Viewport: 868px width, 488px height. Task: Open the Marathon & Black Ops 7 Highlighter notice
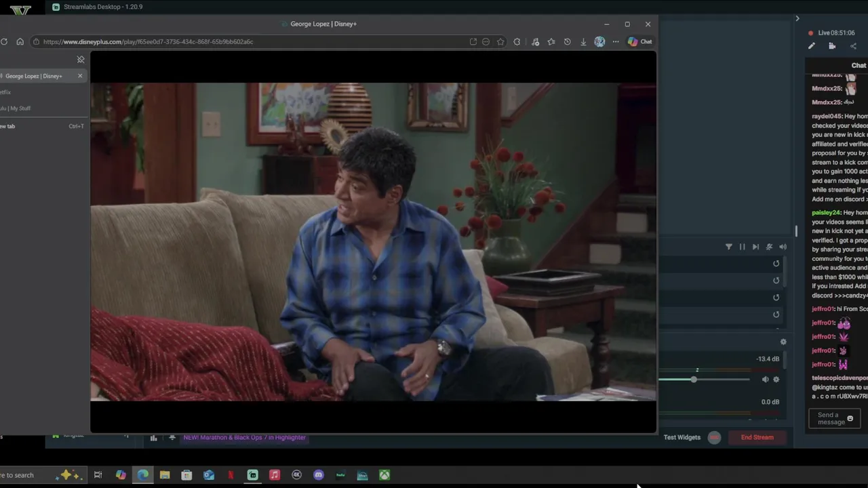pyautogui.click(x=244, y=438)
